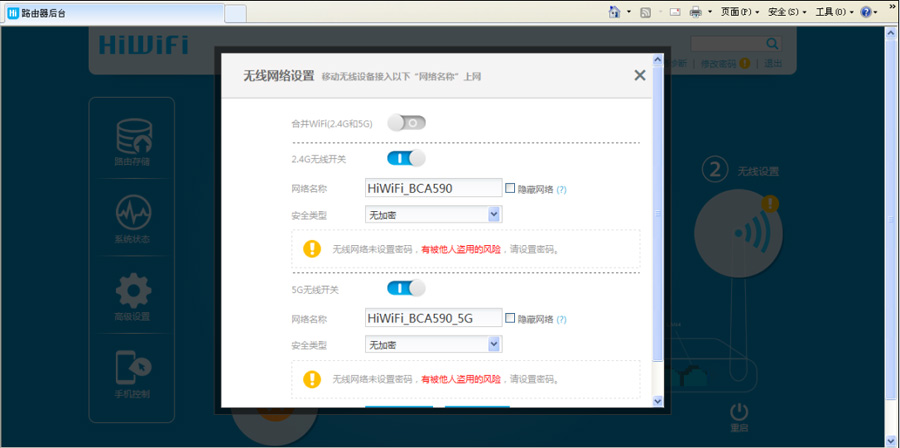Open 路由存储 storage icon in sidebar
Viewport: 900px width, 448px height.
click(133, 142)
